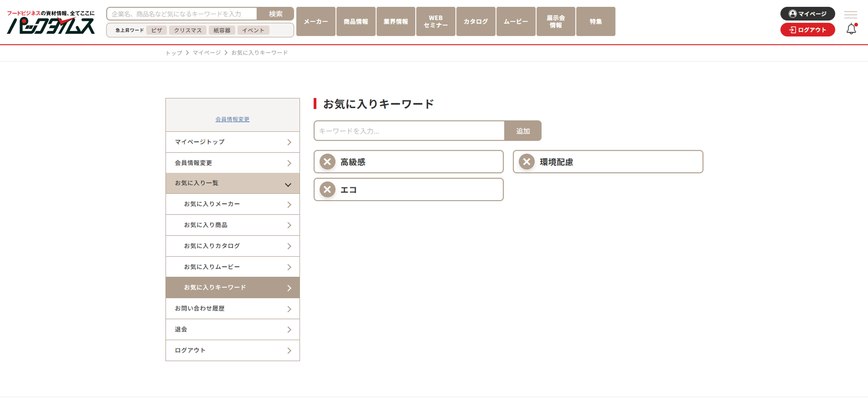Click the 会員情報変更 link at sidebar top

pos(232,119)
